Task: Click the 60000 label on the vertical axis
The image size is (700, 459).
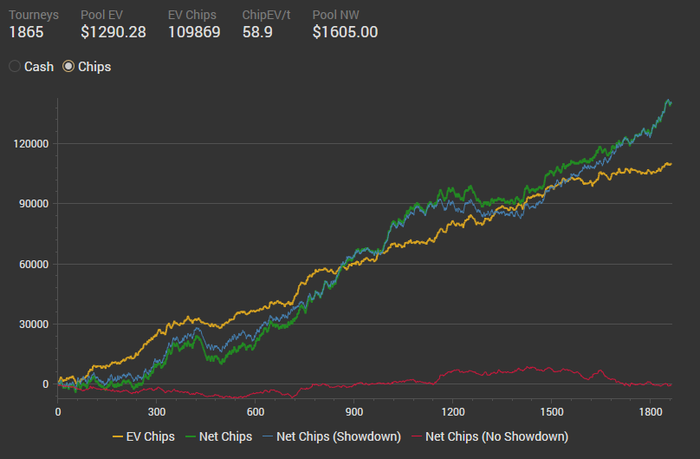Action: [x=31, y=265]
